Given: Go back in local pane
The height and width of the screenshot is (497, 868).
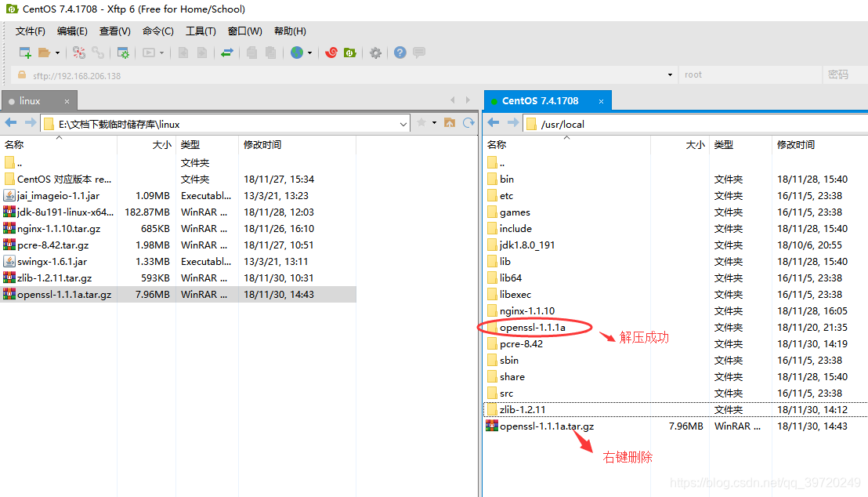Looking at the screenshot, I should tap(10, 123).
